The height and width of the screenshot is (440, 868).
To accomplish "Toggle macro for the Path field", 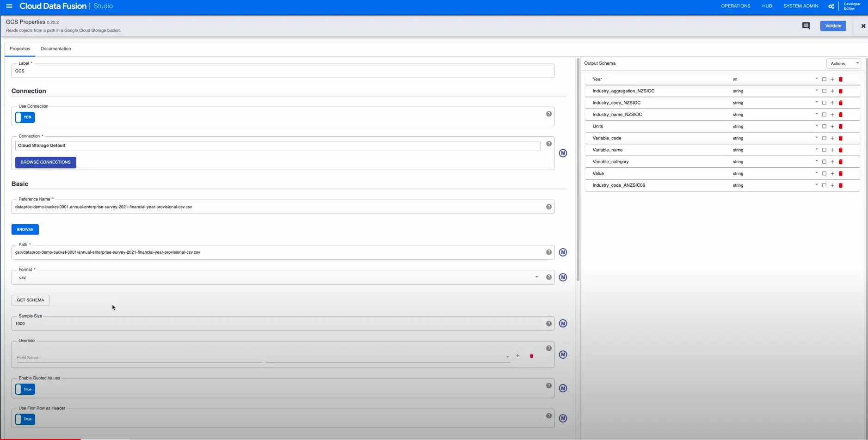I will pos(563,252).
